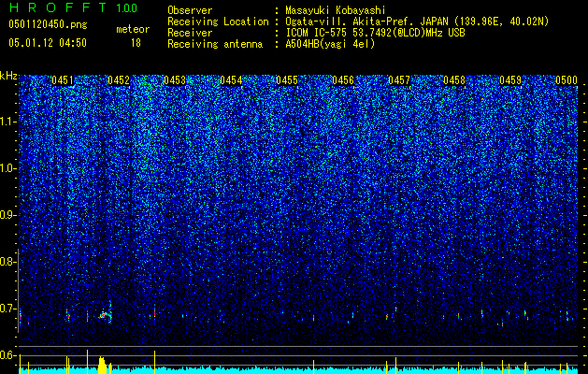Click the 0.8 frequency axis label

(7, 262)
